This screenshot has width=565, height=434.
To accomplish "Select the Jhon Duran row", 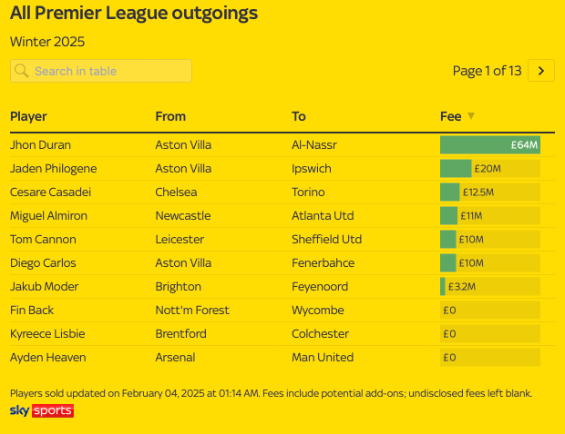I will (282, 145).
